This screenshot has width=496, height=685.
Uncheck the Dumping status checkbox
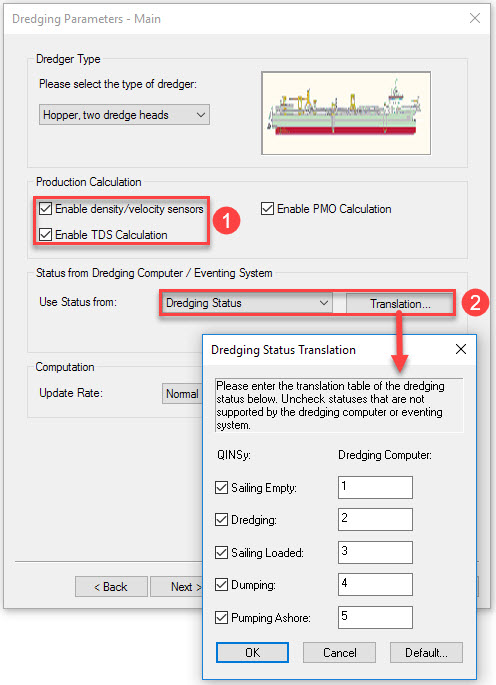click(222, 585)
